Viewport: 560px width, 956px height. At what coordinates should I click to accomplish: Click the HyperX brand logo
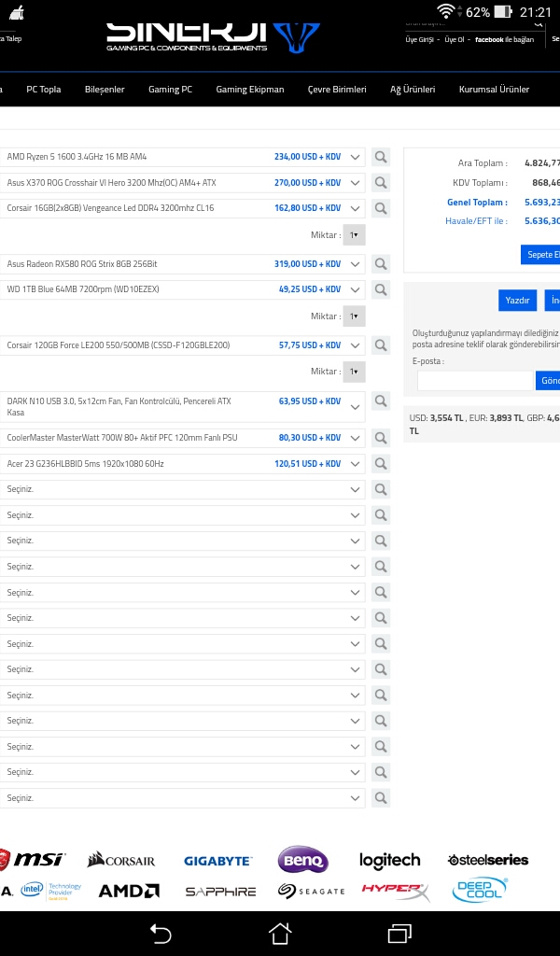tap(396, 892)
